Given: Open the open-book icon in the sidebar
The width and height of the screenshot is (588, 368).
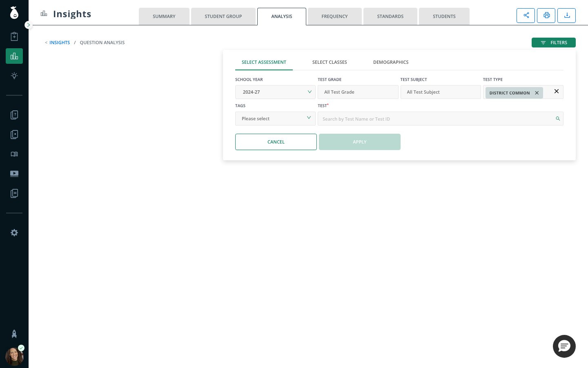Looking at the screenshot, I should click(14, 154).
